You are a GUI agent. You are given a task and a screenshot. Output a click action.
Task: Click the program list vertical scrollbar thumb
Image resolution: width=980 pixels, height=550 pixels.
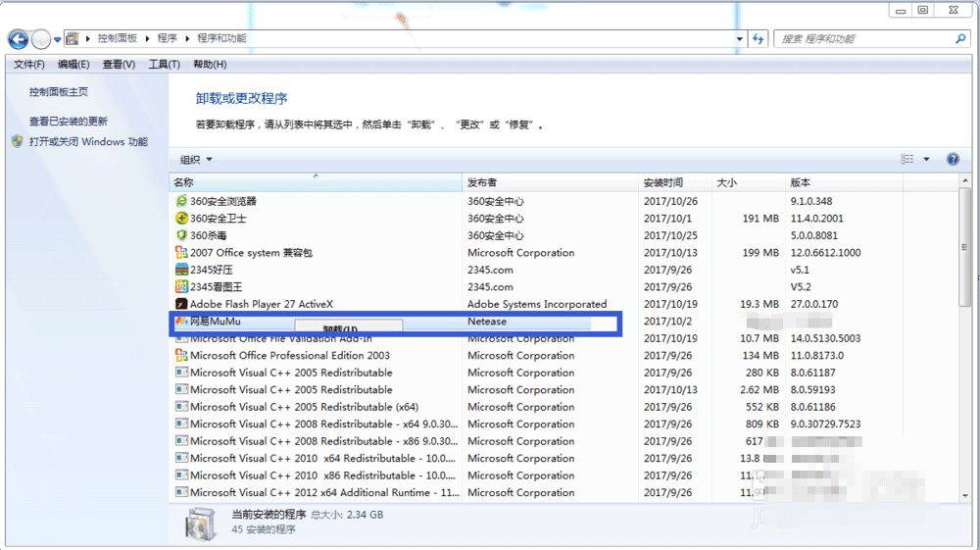click(966, 247)
